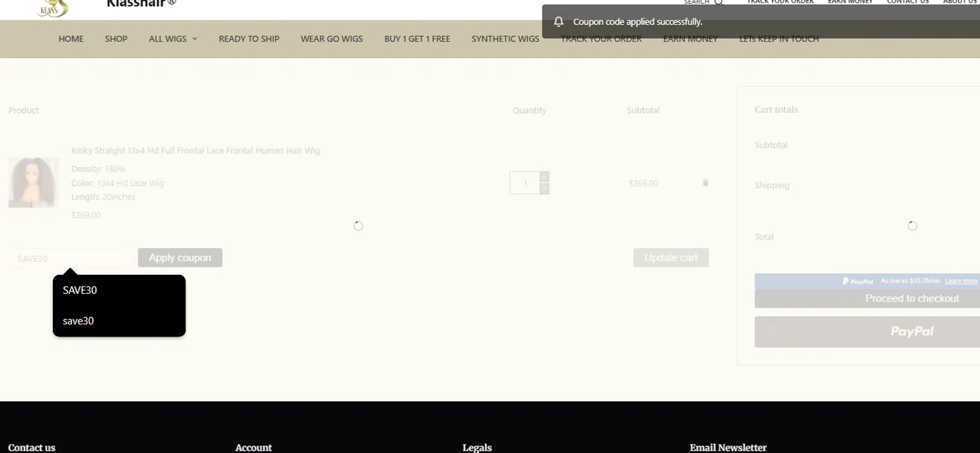Click the Kinky Straight wig product thumbnail
The width and height of the screenshot is (980, 453).
point(33,183)
